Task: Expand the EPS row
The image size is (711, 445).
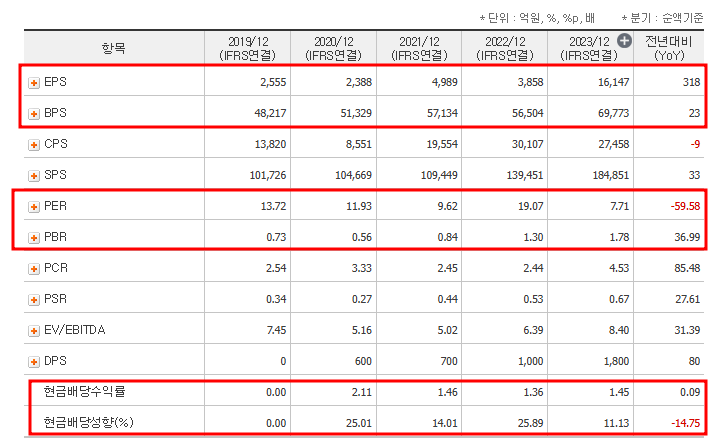Action: [x=34, y=83]
